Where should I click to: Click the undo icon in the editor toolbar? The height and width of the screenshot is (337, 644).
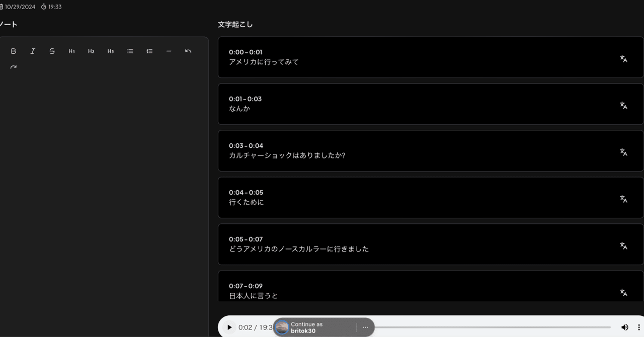point(188,51)
